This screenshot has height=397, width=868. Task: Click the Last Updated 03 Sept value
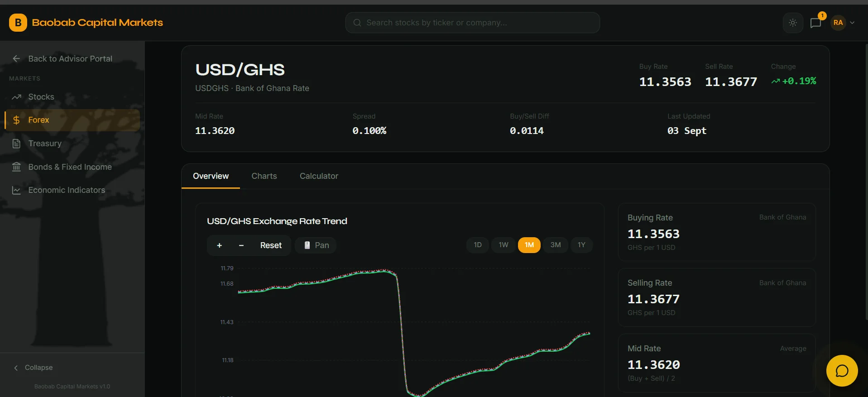[x=687, y=131]
